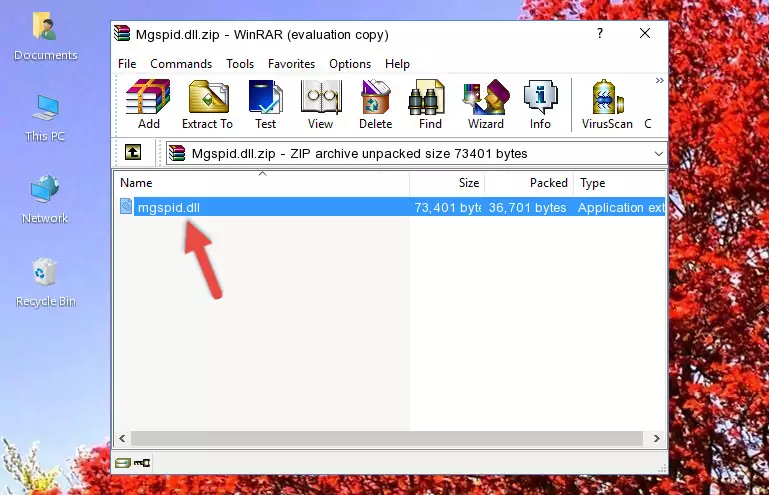Go up one level folder icon
This screenshot has width=769, height=495.
tap(133, 152)
